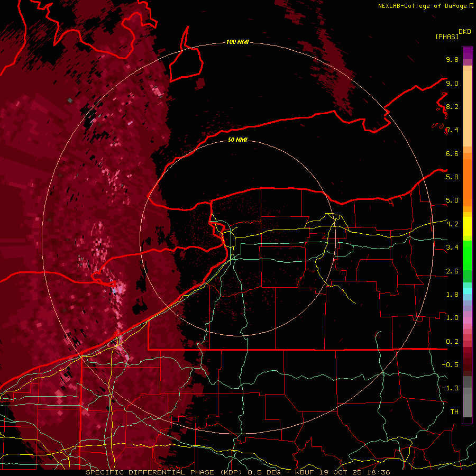Image resolution: width=476 pixels, height=476 pixels.
Task: Click the 2.6 scale value
Action: point(452,271)
